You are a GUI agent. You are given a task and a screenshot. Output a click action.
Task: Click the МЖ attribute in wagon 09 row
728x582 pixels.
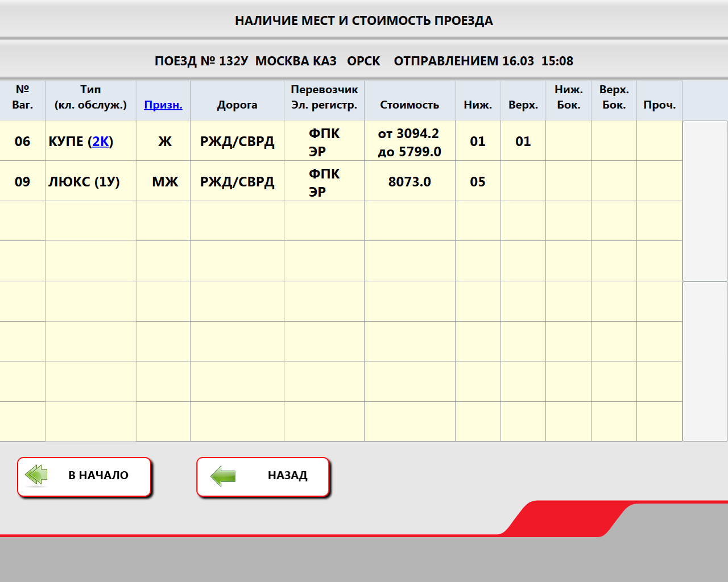(x=165, y=182)
